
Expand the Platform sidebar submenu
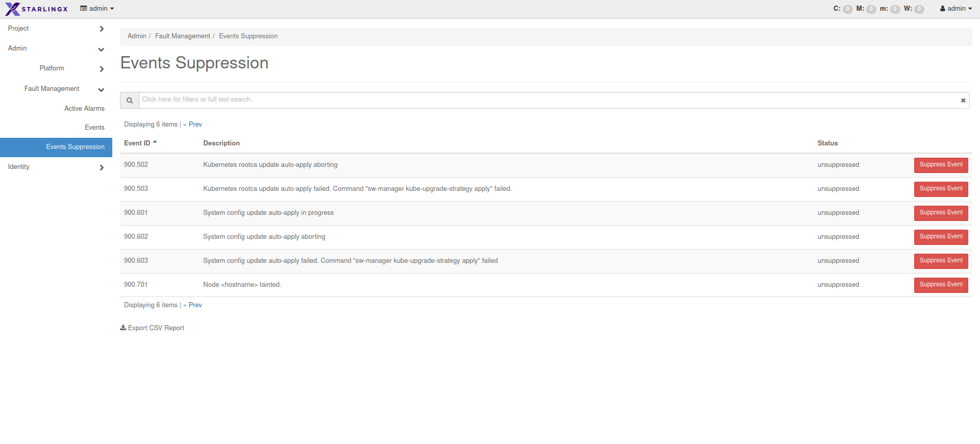click(x=71, y=68)
